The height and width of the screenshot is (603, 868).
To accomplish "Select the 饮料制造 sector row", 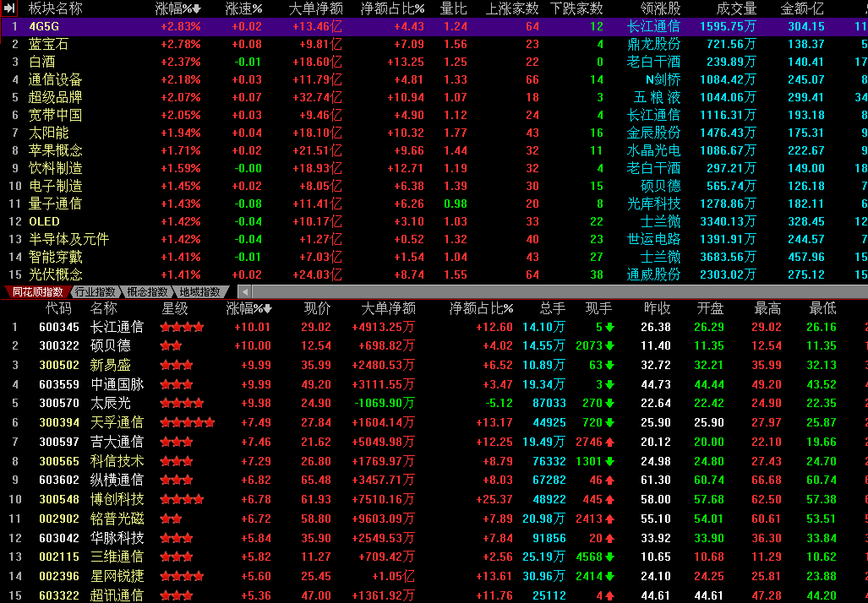I will click(x=434, y=168).
